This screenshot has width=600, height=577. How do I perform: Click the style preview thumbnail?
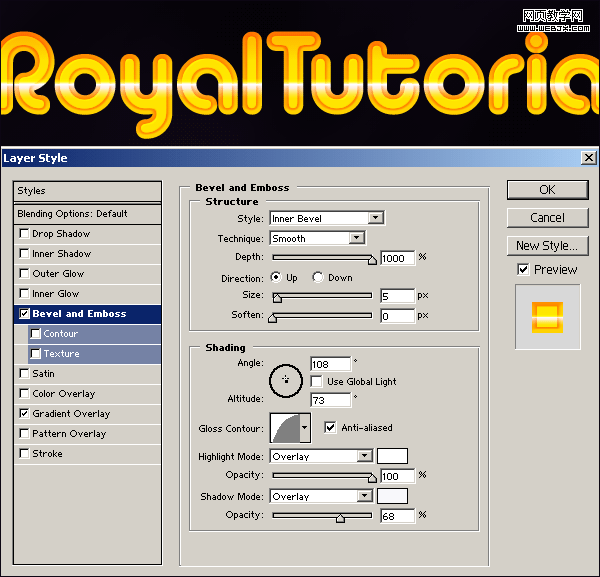coord(547,317)
